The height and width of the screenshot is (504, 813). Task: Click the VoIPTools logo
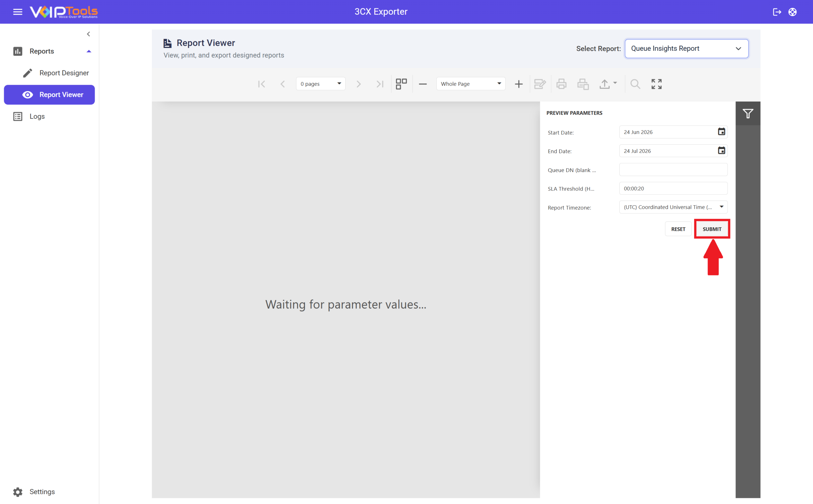[x=64, y=12]
